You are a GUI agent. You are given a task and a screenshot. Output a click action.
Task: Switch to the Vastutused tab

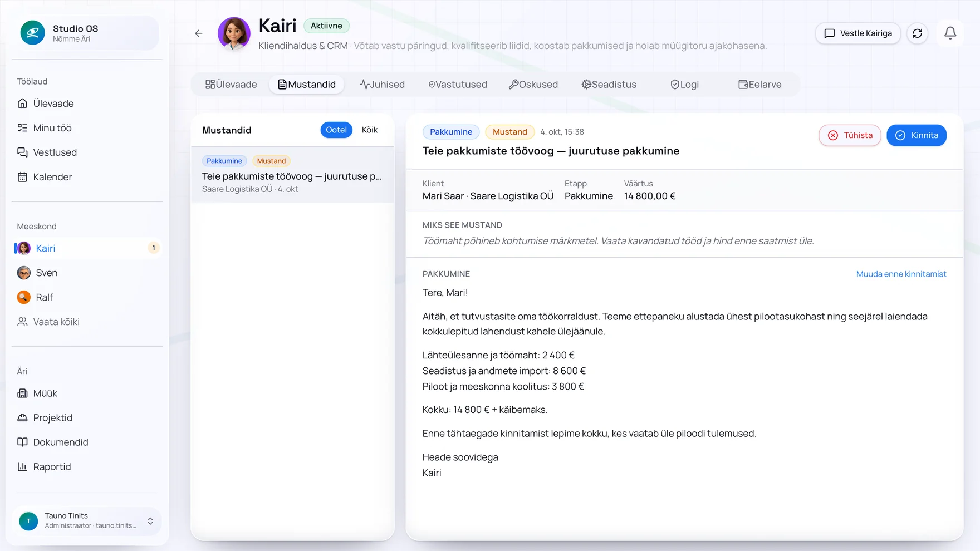click(x=458, y=85)
